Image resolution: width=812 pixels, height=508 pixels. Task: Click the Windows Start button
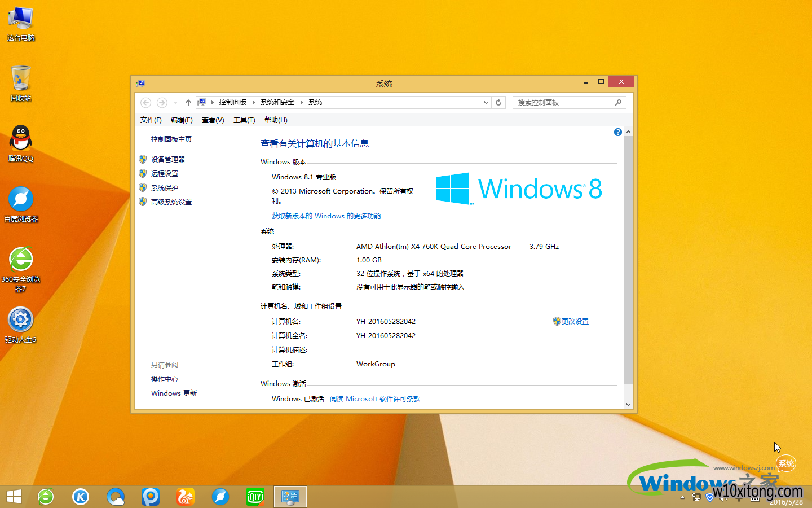tap(14, 497)
